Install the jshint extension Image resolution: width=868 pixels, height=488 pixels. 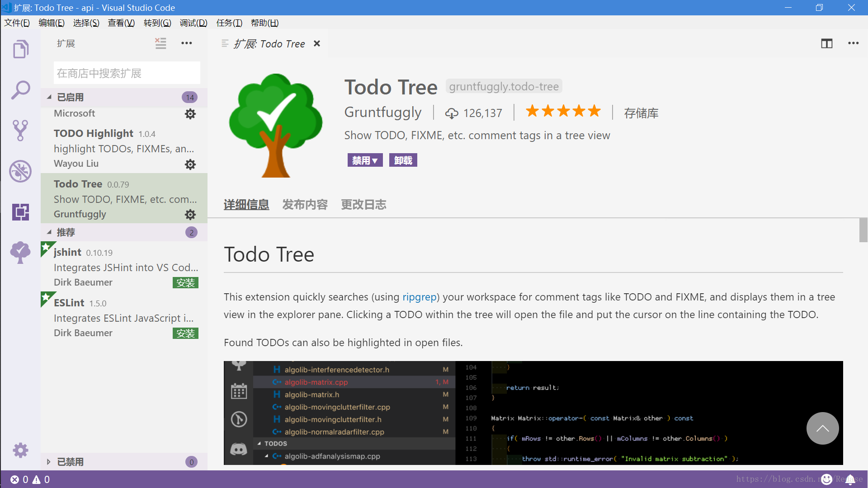(x=185, y=283)
